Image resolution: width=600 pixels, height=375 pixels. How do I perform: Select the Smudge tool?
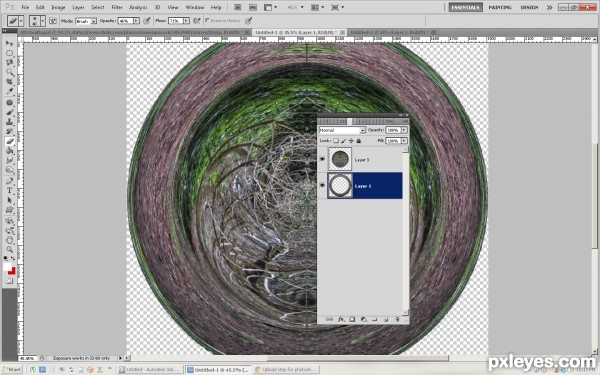(x=10, y=160)
